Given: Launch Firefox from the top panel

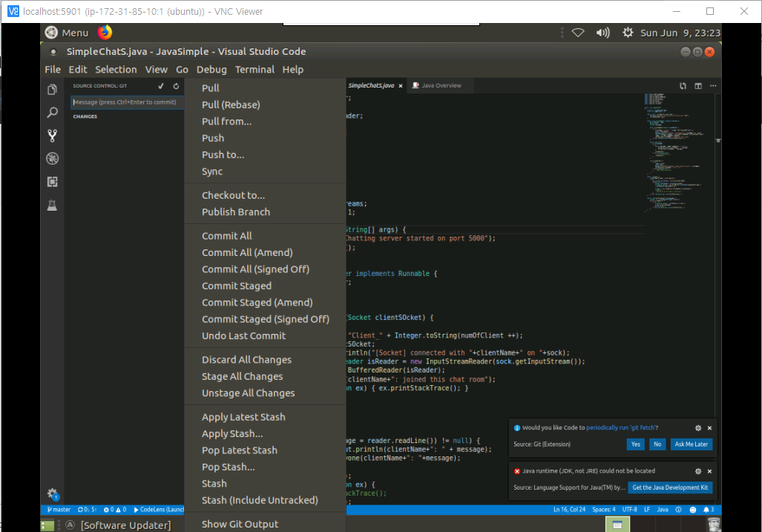Looking at the screenshot, I should [105, 33].
